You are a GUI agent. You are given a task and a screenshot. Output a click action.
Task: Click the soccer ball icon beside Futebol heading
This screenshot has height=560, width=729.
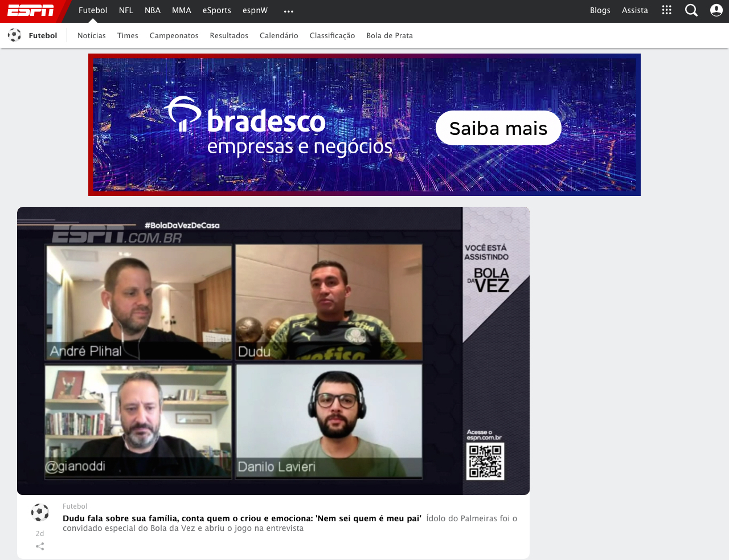point(14,35)
